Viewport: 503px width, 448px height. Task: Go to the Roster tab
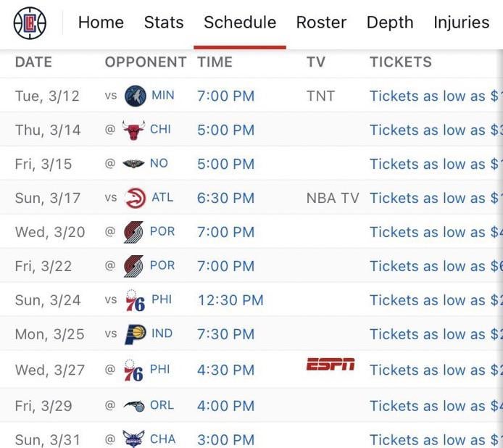pyautogui.click(x=321, y=22)
